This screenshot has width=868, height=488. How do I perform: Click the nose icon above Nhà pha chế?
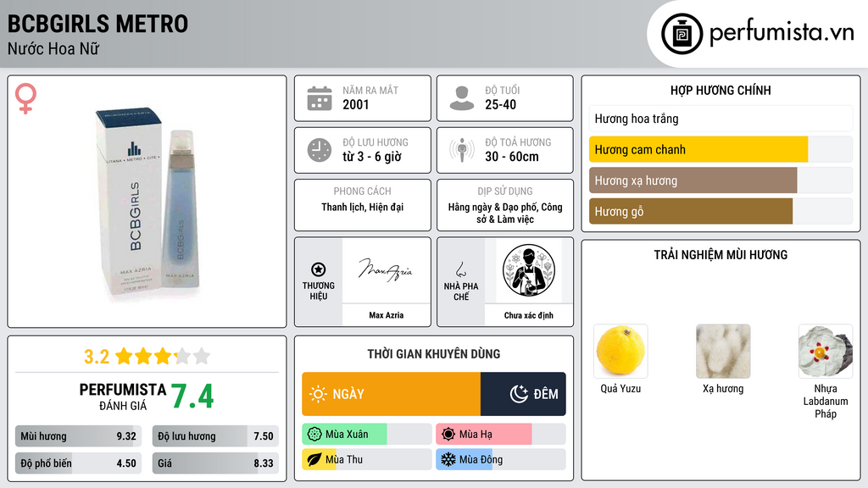pos(460,269)
